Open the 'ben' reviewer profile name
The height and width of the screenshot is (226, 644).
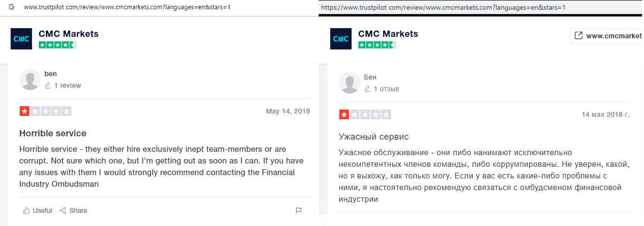coord(50,74)
